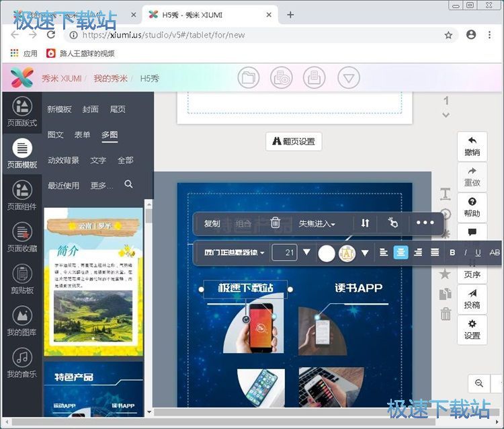Click the delete page trash icon beside the page
Viewport: 504px width, 429px height.
446,314
